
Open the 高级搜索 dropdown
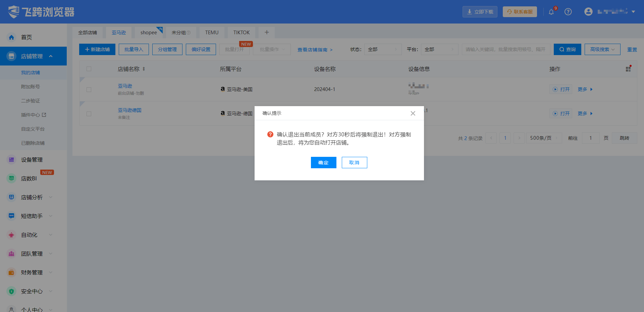602,49
